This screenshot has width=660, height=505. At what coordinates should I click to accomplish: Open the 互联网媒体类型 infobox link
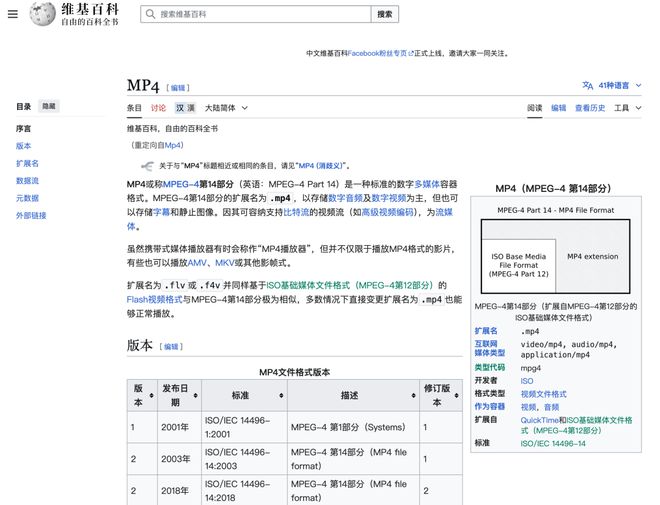pyautogui.click(x=490, y=348)
